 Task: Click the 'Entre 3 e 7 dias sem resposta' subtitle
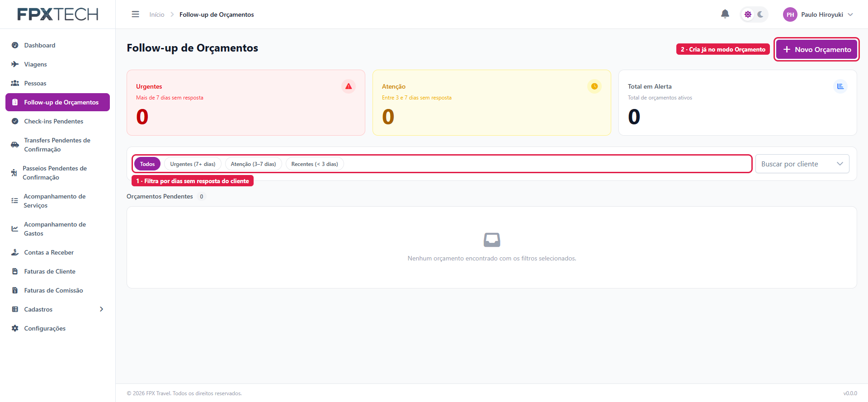click(x=417, y=98)
